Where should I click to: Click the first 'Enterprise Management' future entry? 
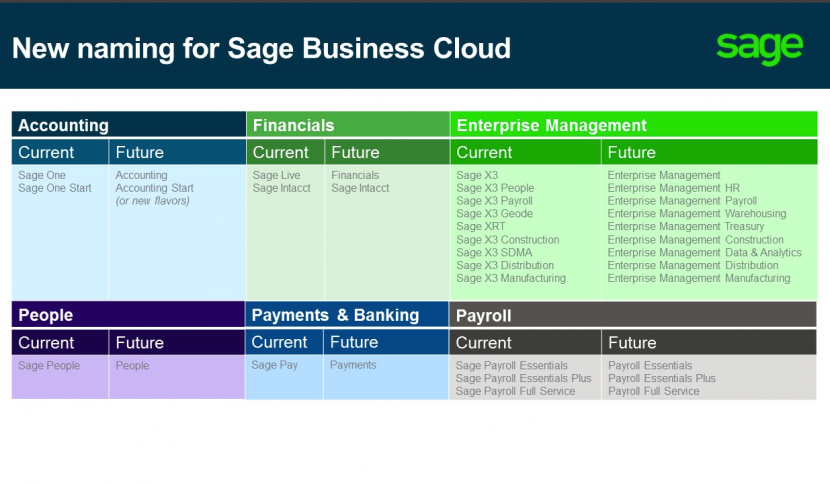[664, 175]
